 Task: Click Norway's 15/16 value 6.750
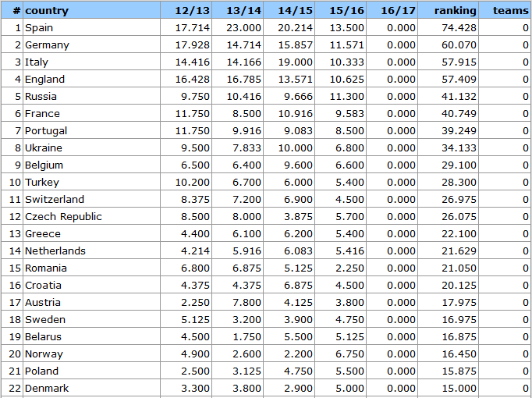click(349, 354)
